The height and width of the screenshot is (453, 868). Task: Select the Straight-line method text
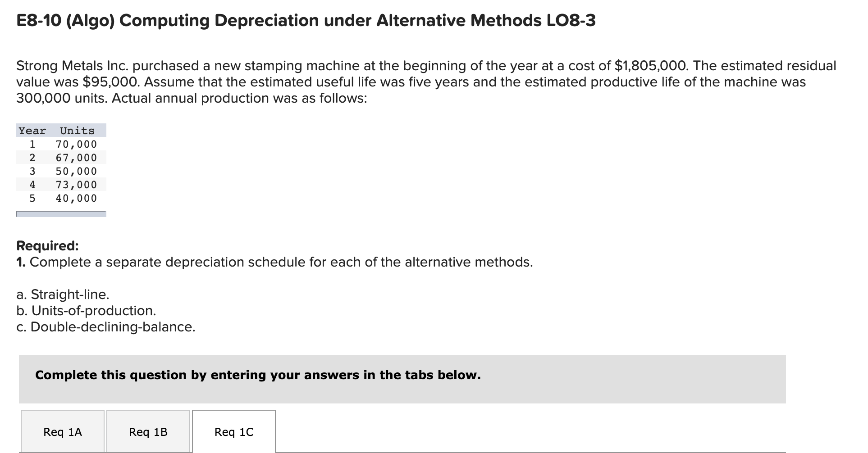[x=63, y=294]
